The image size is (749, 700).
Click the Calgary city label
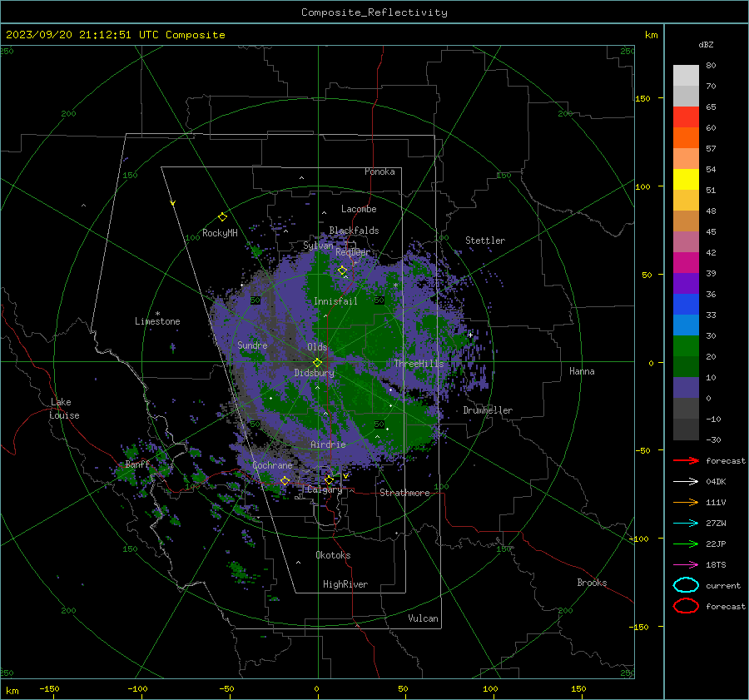(x=325, y=489)
